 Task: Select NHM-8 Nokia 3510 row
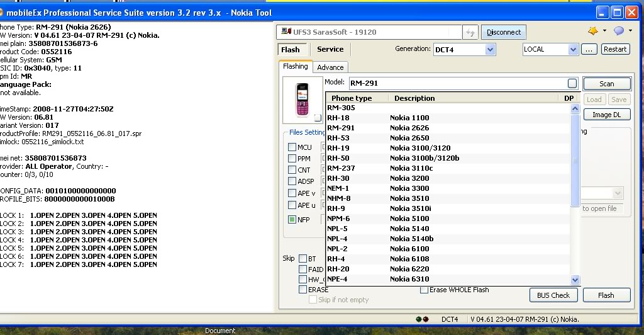pos(448,198)
